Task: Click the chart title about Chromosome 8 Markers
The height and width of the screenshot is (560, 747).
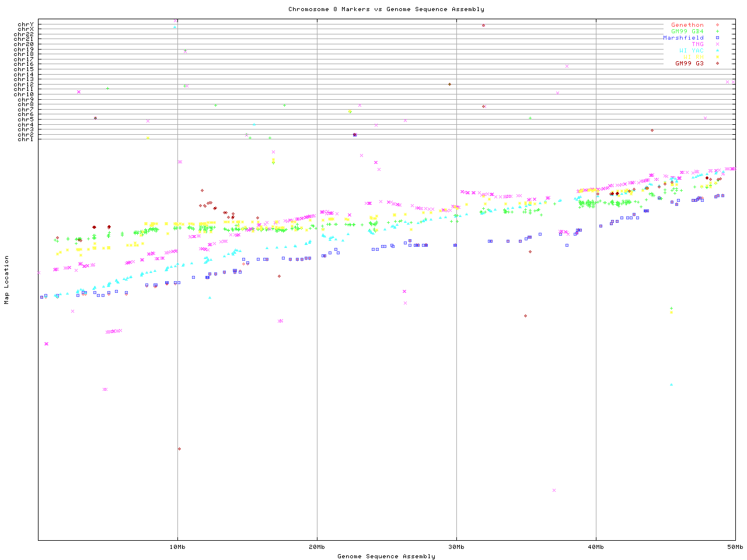Action: click(x=386, y=9)
